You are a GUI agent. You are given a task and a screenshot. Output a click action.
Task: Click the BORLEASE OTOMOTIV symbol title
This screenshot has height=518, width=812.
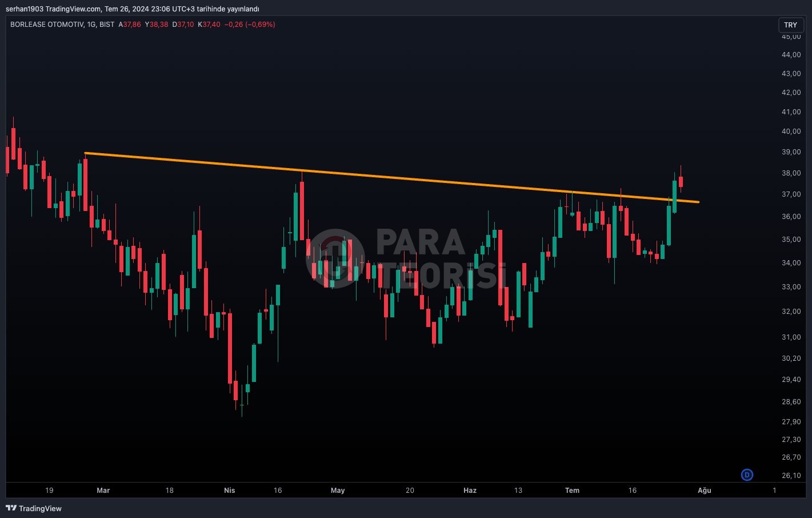click(x=47, y=25)
